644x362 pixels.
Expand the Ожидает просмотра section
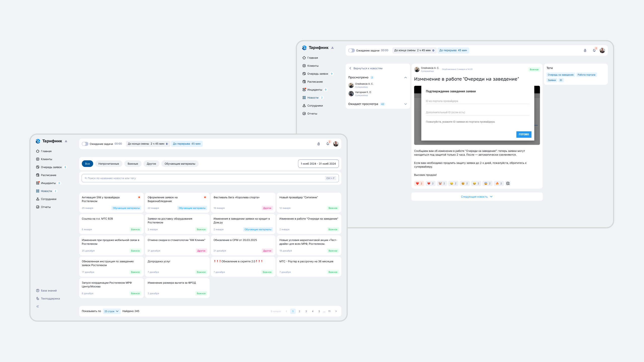pos(406,104)
